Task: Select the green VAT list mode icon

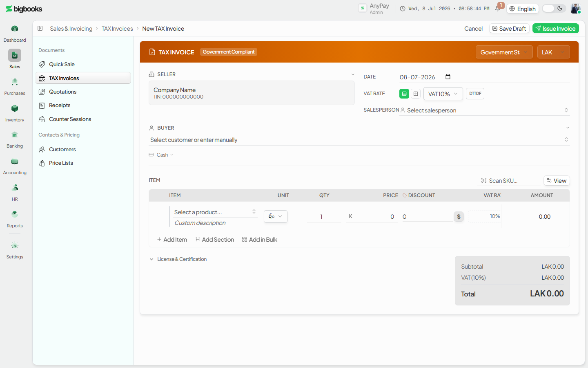Action: tap(404, 94)
